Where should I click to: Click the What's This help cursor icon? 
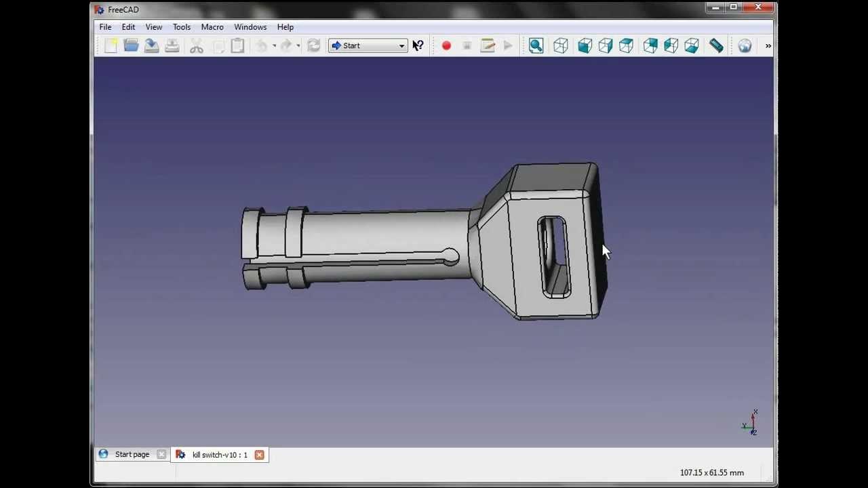pyautogui.click(x=418, y=45)
